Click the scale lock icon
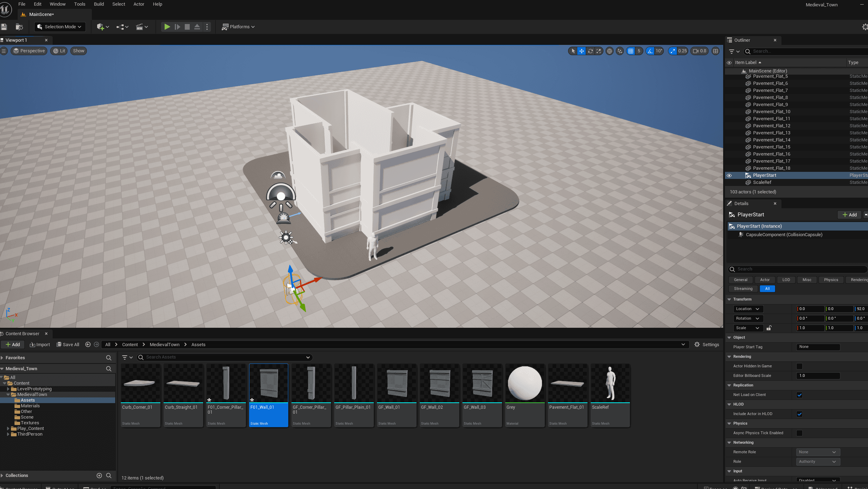Viewport: 868px width, 489px height. 769,328
